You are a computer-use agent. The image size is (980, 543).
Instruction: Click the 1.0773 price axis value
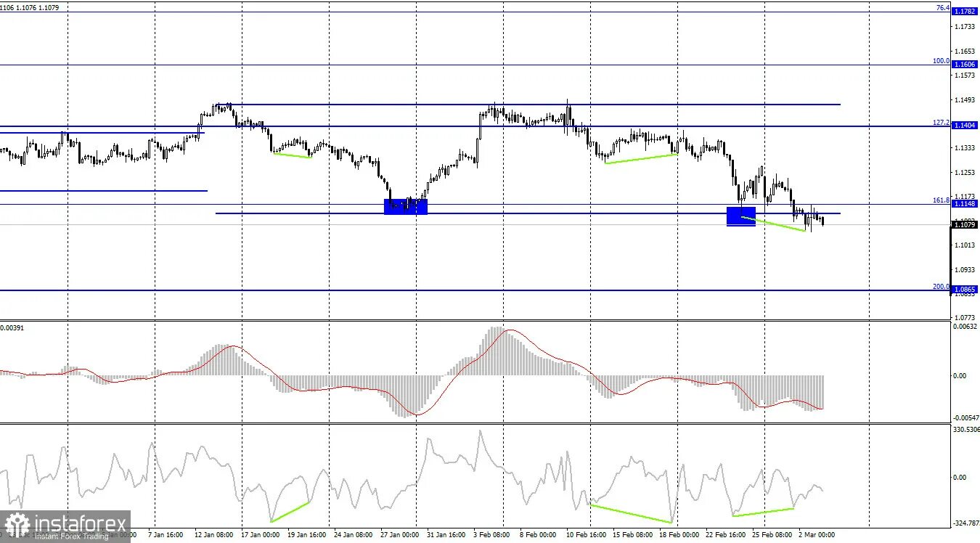(965, 318)
